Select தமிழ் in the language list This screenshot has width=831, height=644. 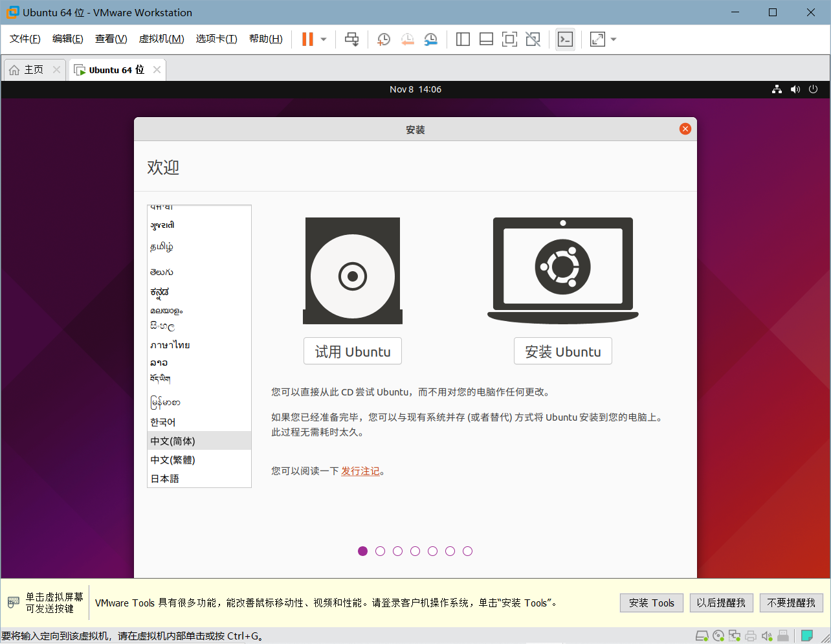(199, 247)
